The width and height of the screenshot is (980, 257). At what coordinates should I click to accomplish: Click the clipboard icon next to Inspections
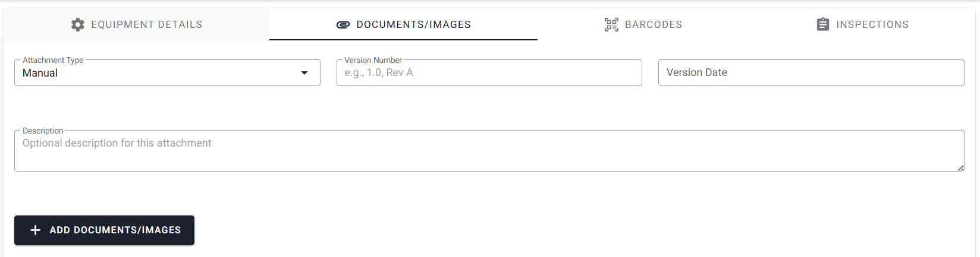(x=823, y=24)
